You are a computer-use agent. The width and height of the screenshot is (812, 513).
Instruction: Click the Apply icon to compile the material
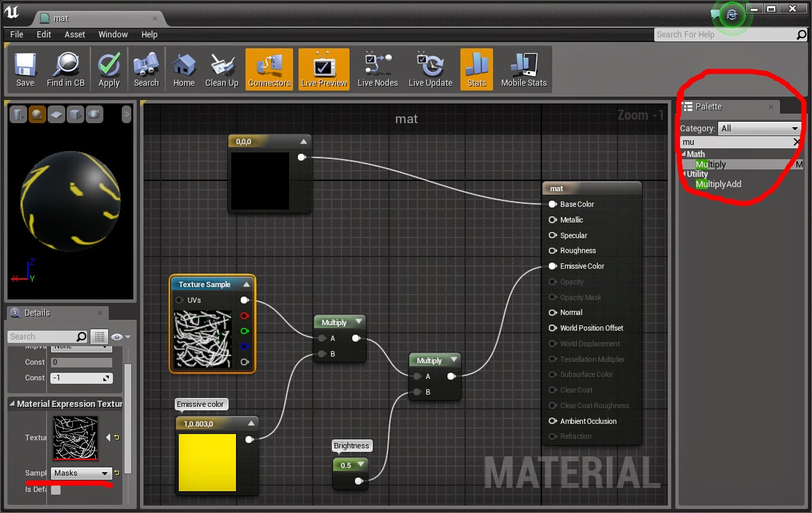[x=109, y=68]
